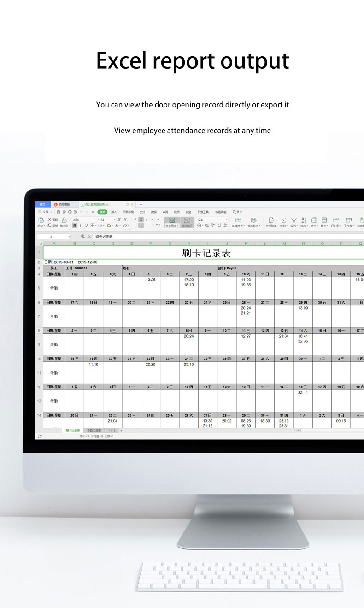Switch to the 考勤汇总表 sheet tab
This screenshot has width=364, height=608.
click(x=94, y=430)
